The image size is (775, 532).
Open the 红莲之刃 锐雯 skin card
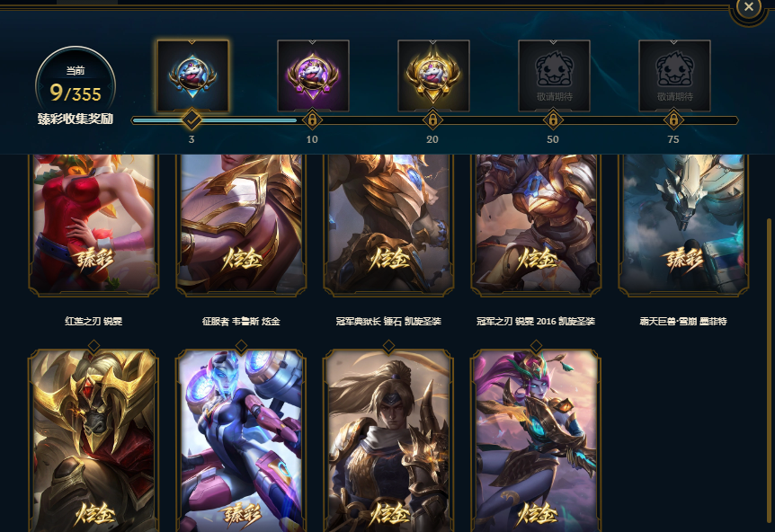(94, 225)
